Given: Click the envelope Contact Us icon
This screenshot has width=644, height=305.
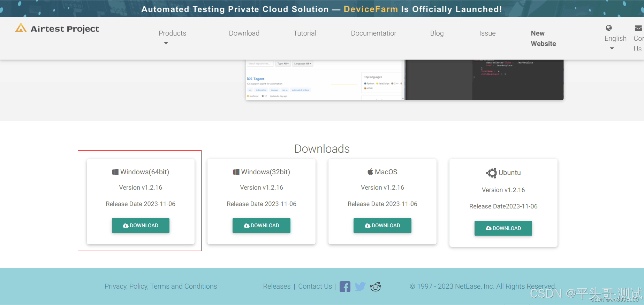Looking at the screenshot, I should [638, 28].
